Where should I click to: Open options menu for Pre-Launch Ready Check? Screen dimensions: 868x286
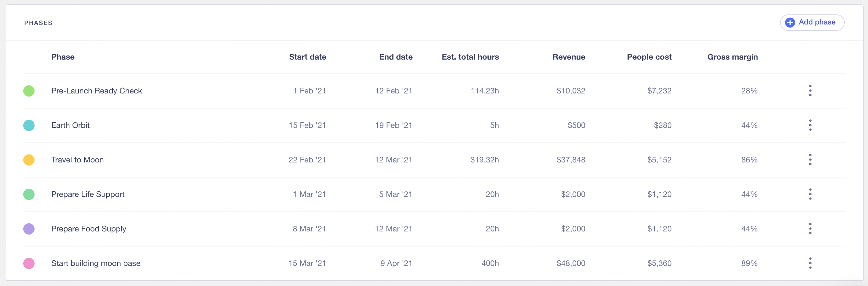pos(810,91)
